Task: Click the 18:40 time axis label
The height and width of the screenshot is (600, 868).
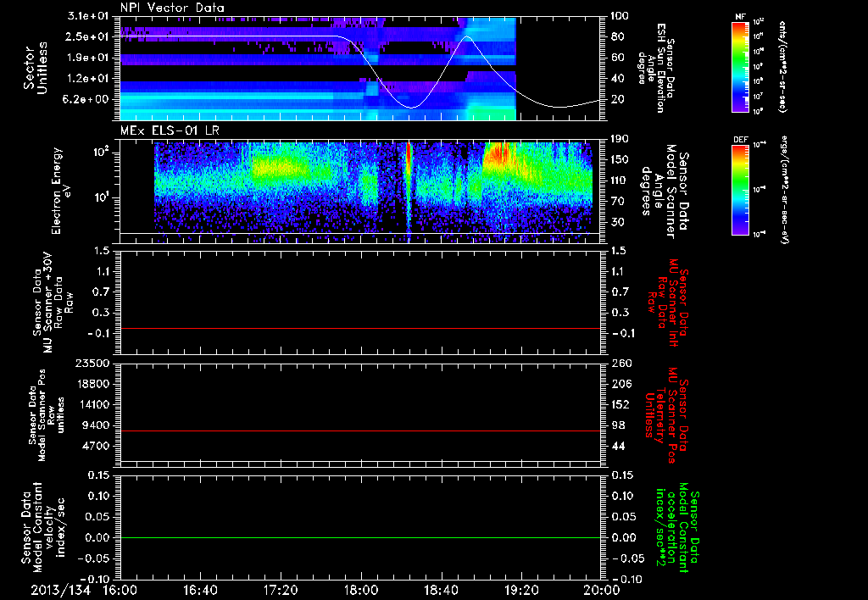Action: (x=441, y=590)
